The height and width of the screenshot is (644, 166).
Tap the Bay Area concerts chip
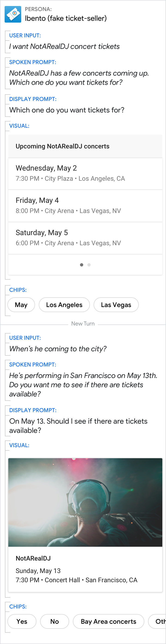point(109,621)
